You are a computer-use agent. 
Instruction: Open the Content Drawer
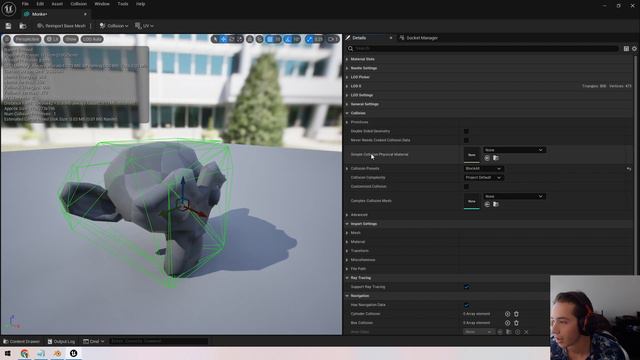(x=22, y=341)
